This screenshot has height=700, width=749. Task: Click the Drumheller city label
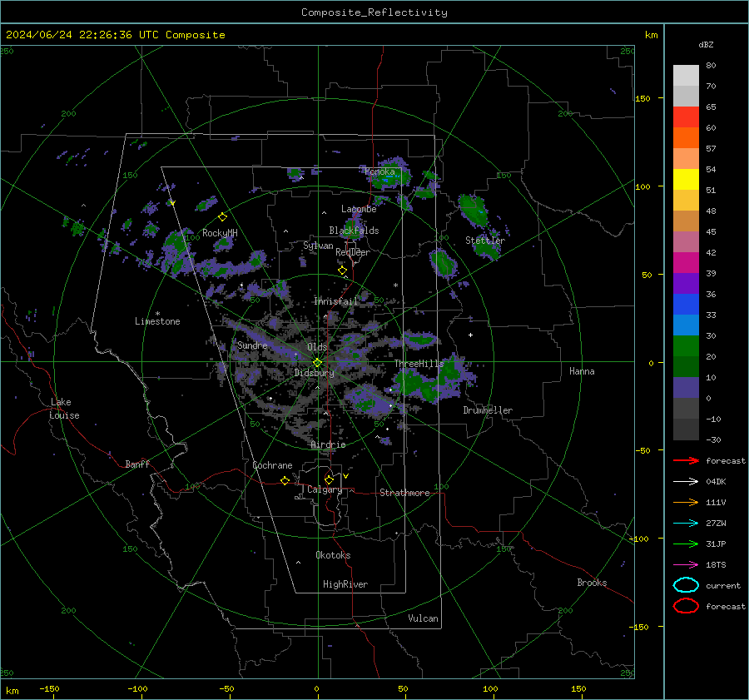(488, 410)
